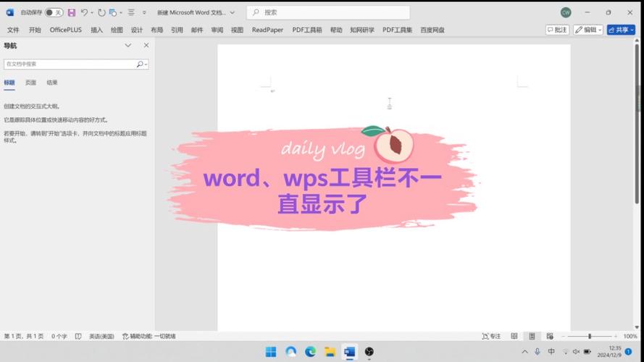
Task: Click the Redo/Repeat icon
Action: point(101,13)
